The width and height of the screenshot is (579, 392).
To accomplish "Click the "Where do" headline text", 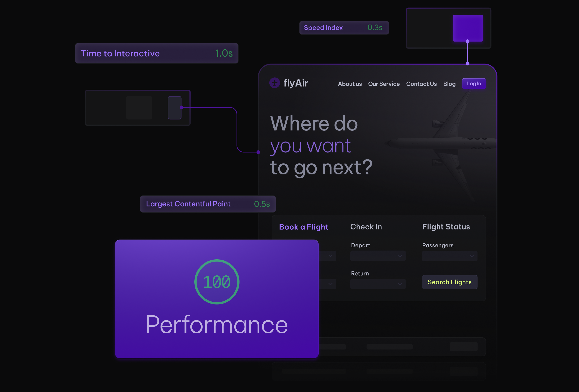I will click(x=314, y=124).
